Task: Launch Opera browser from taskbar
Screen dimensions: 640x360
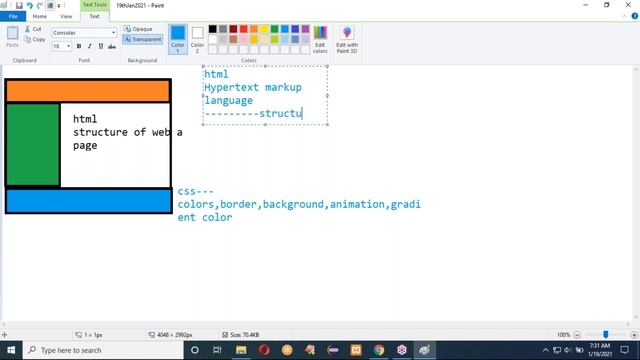Action: [x=264, y=350]
